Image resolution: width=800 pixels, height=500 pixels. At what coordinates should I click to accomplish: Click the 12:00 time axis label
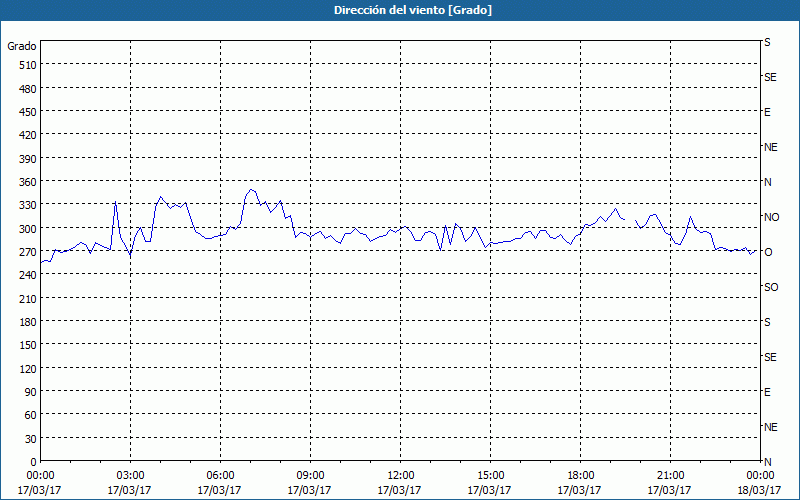tap(401, 476)
